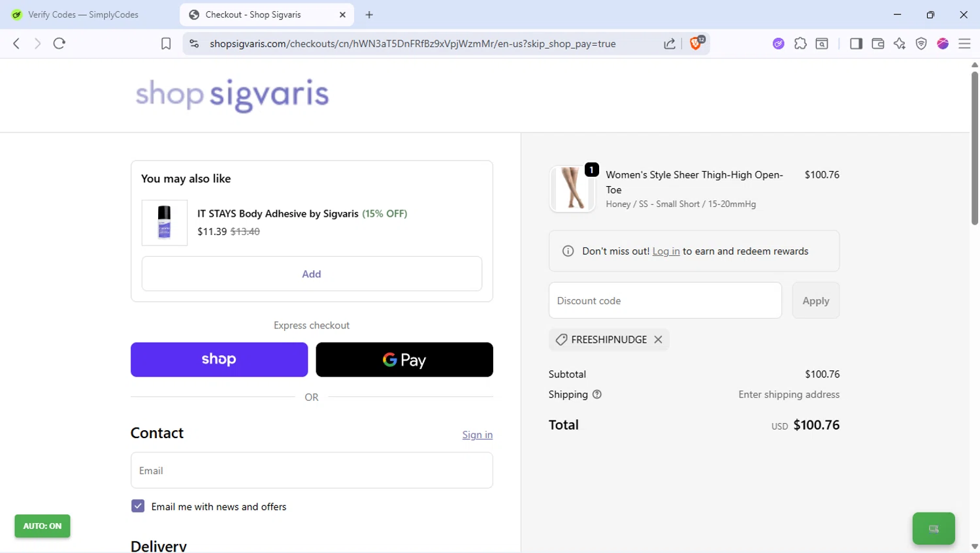The width and height of the screenshot is (980, 553).
Task: Click the address bar URL
Action: (x=412, y=44)
